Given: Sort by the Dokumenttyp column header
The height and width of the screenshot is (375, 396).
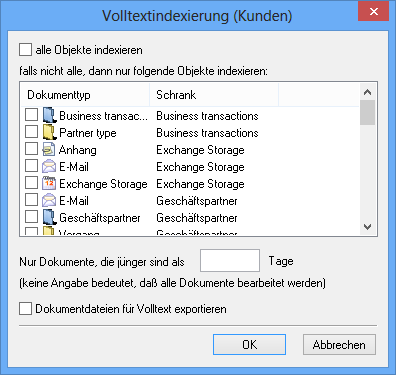Looking at the screenshot, I should pos(85,95).
